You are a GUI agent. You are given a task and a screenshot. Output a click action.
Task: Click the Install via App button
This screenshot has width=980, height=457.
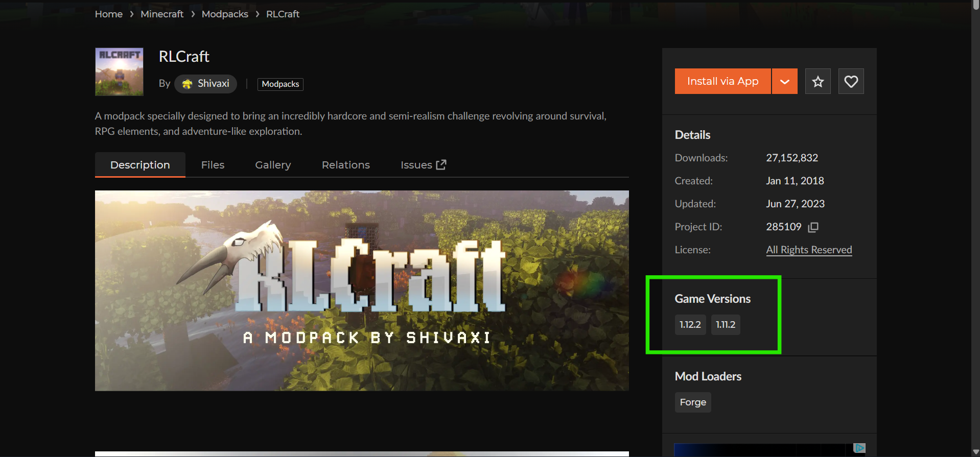(722, 81)
